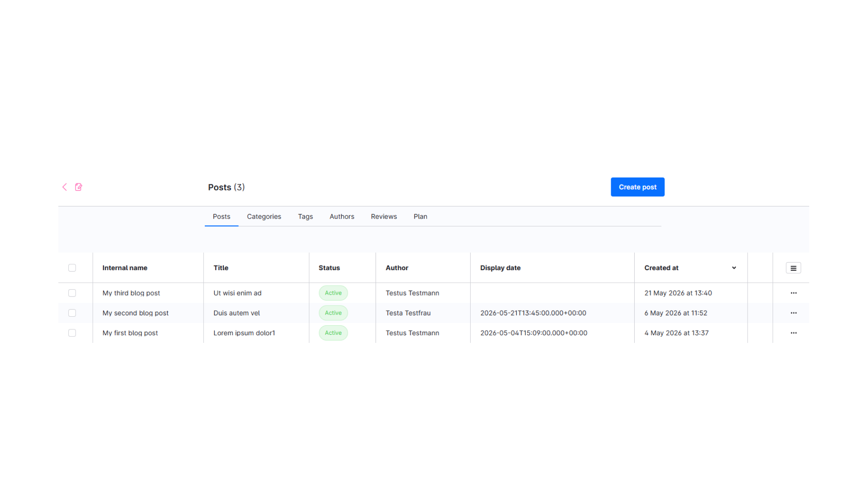This screenshot has width=868, height=488.
Task: Click display date '2026-05-21T13:45:00.000+00:00'
Action: pyautogui.click(x=533, y=313)
